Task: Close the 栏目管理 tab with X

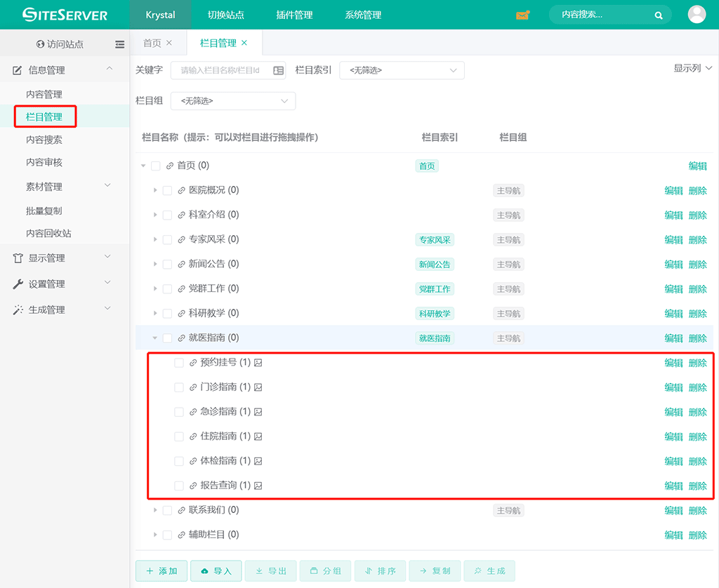Action: 244,43
